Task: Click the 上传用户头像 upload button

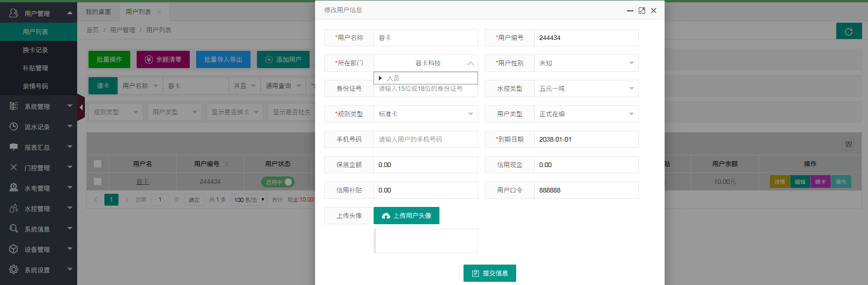Action: (406, 216)
